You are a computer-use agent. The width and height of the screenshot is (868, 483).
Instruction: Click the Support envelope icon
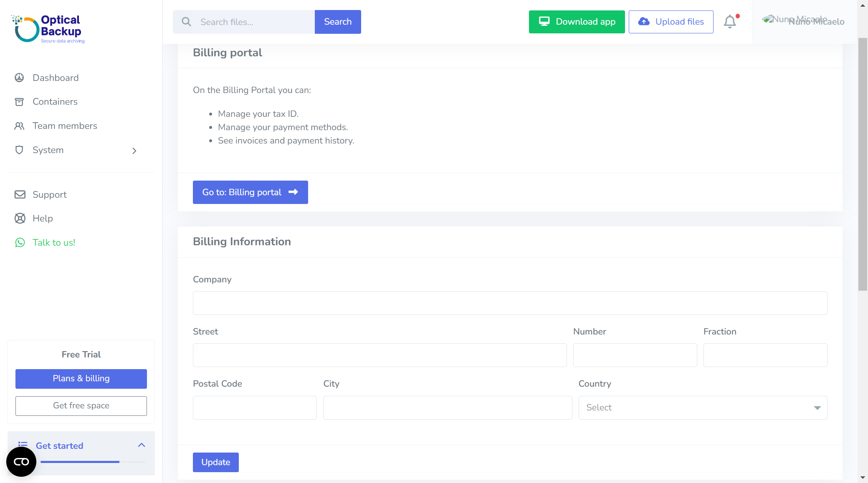tap(20, 194)
